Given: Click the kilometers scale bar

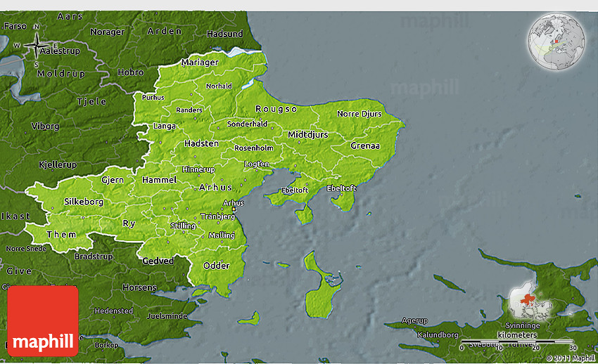Looking at the screenshot, I should click(x=517, y=342).
